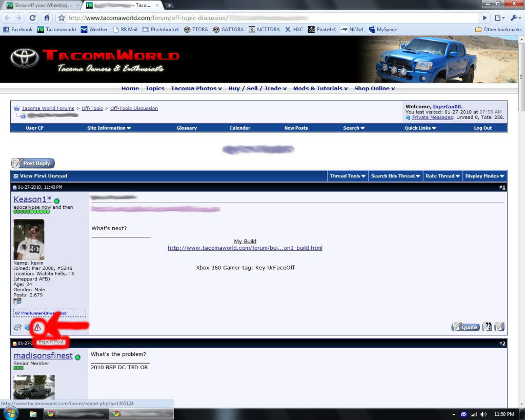Open the MySpace bookmark
This screenshot has height=420, width=525.
point(382,29)
